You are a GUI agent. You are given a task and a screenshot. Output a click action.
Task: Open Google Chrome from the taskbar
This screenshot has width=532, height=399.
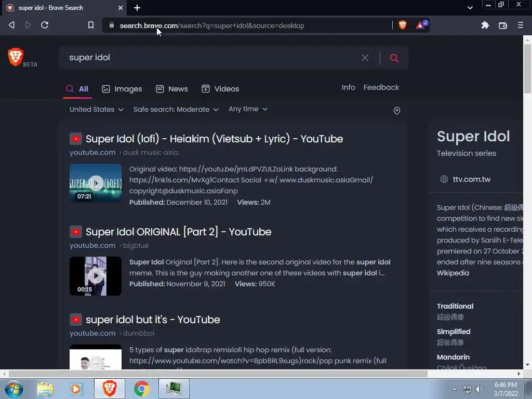pyautogui.click(x=142, y=389)
